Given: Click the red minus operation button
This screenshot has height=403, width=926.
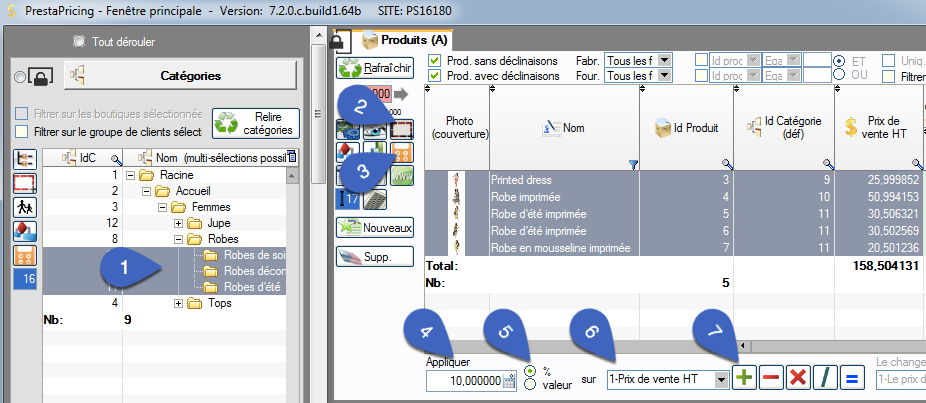Looking at the screenshot, I should click(x=771, y=378).
